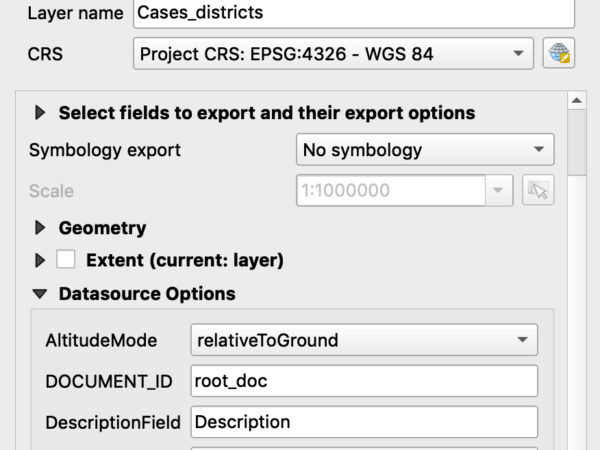This screenshot has width=600, height=450.
Task: Open the CRS selector globe icon
Action: (x=559, y=53)
